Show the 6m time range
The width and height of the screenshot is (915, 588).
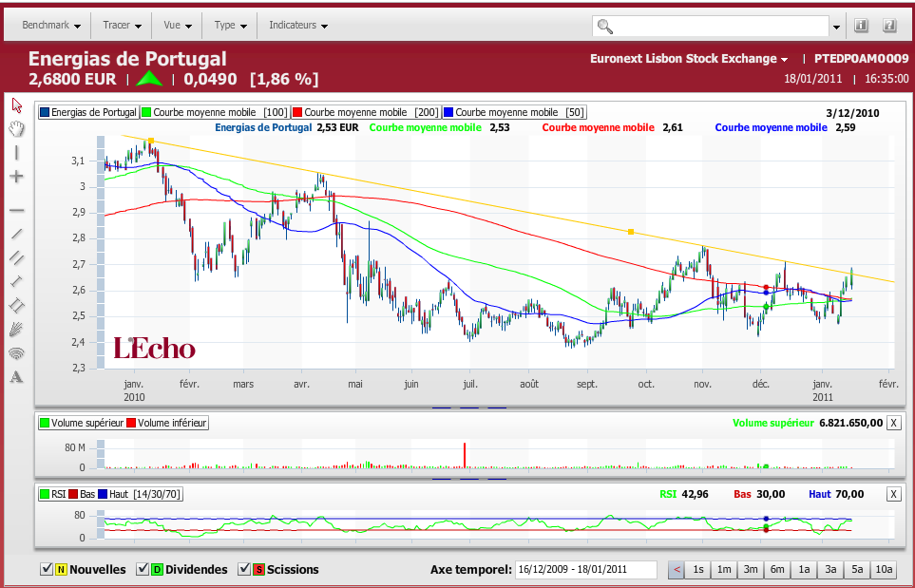pos(777,569)
